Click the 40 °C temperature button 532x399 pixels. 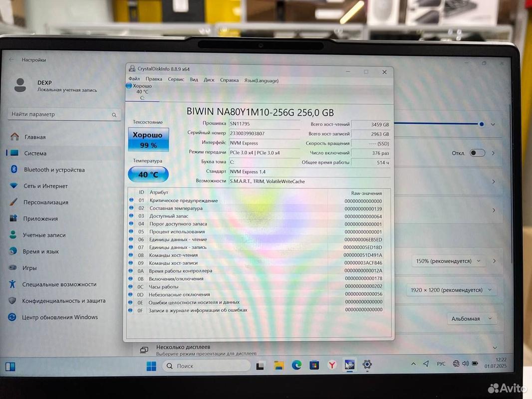coord(148,175)
